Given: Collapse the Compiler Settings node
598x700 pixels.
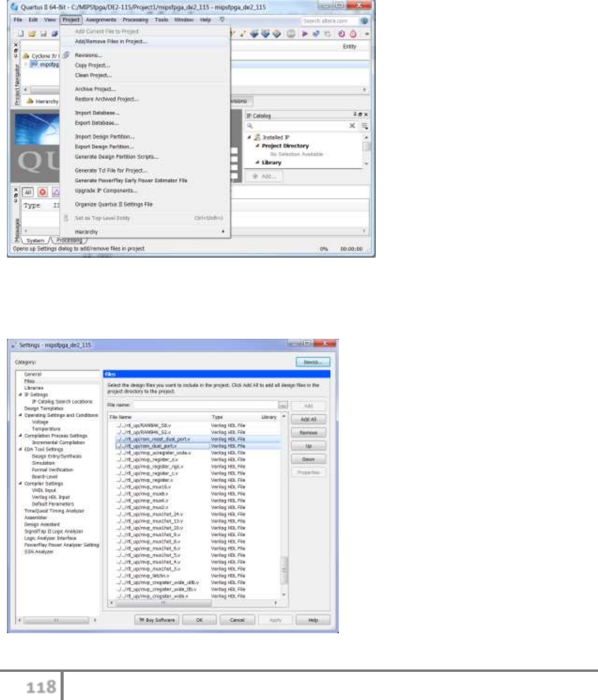Looking at the screenshot, I should click(20, 484).
